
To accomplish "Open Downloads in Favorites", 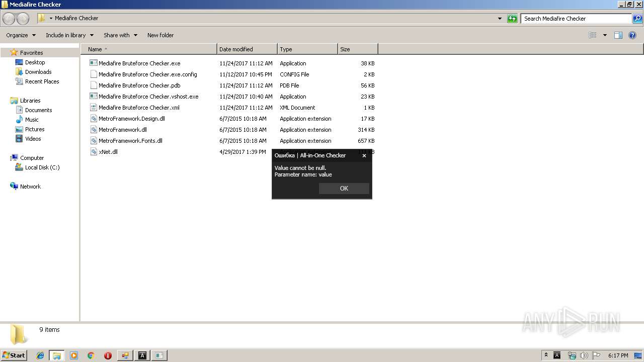I will pos(38,72).
